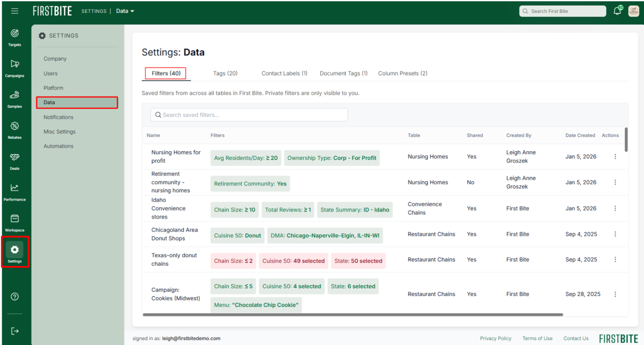Select Platform in settings menu
This screenshot has width=644, height=345.
(53, 88)
